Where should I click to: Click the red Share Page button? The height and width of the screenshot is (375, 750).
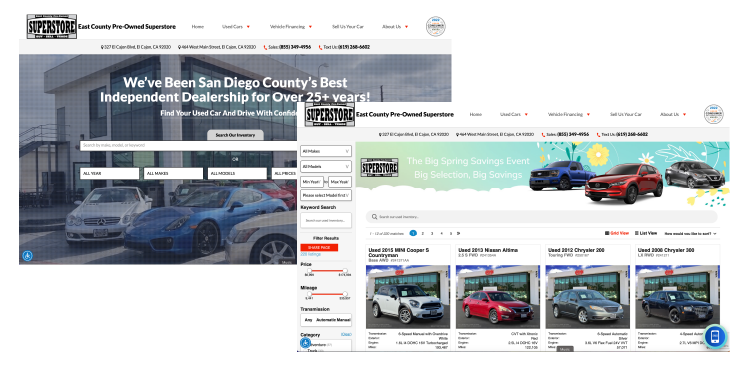[319, 248]
